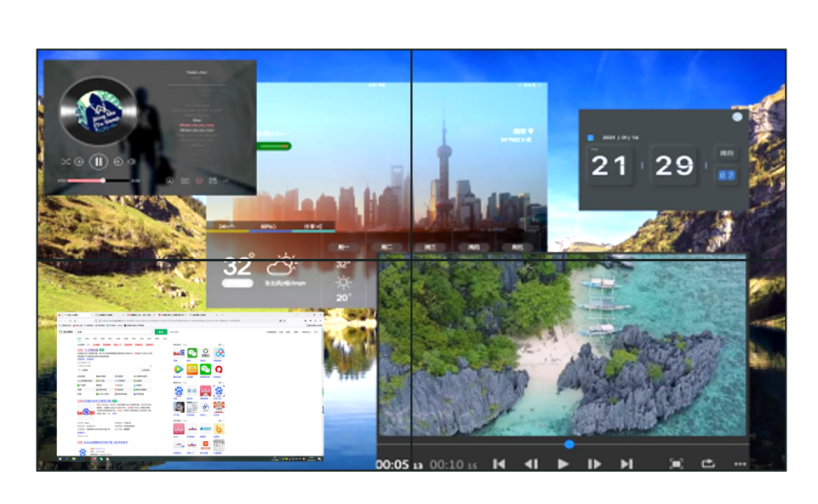
Task: Enter fullscreen mode in video player
Action: click(x=676, y=464)
